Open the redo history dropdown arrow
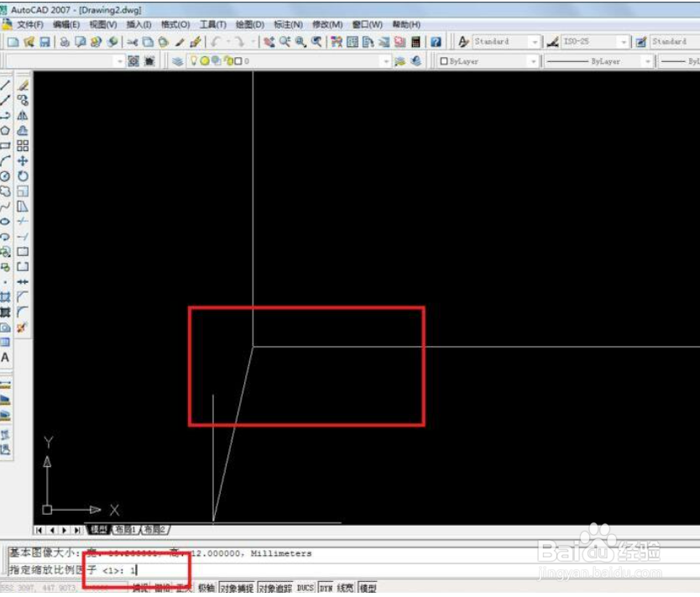 tap(253, 42)
